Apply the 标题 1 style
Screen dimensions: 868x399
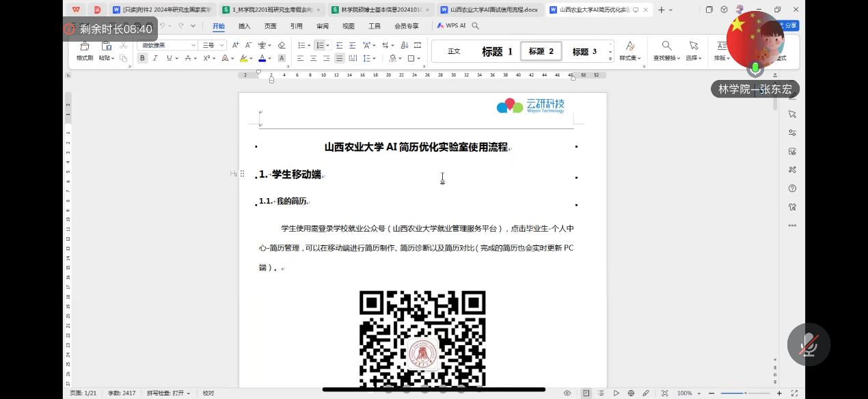[x=498, y=51]
